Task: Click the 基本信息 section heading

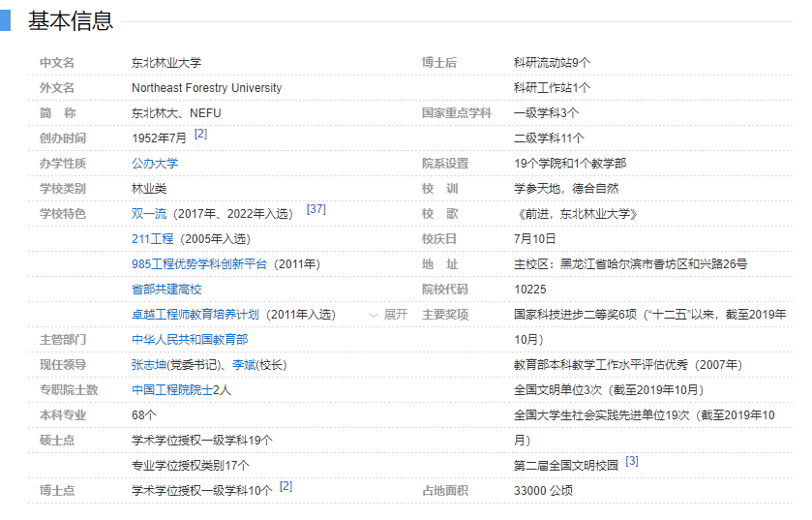Action: (71, 20)
